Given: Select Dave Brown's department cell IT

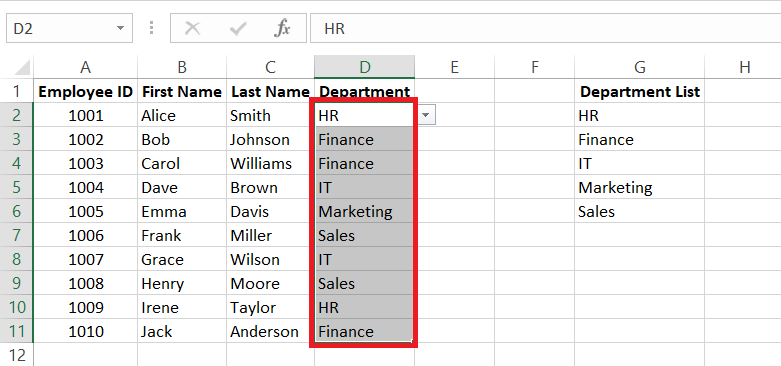Looking at the screenshot, I should 365,187.
